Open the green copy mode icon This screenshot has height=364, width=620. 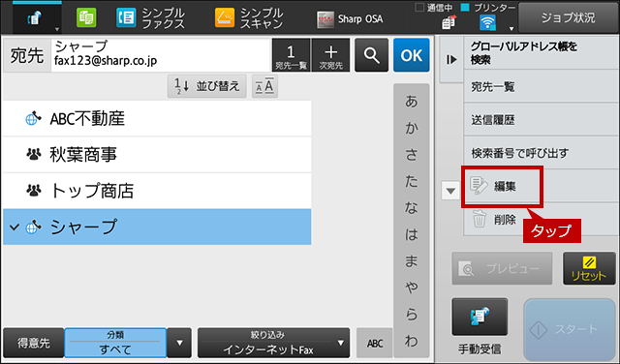pos(86,17)
